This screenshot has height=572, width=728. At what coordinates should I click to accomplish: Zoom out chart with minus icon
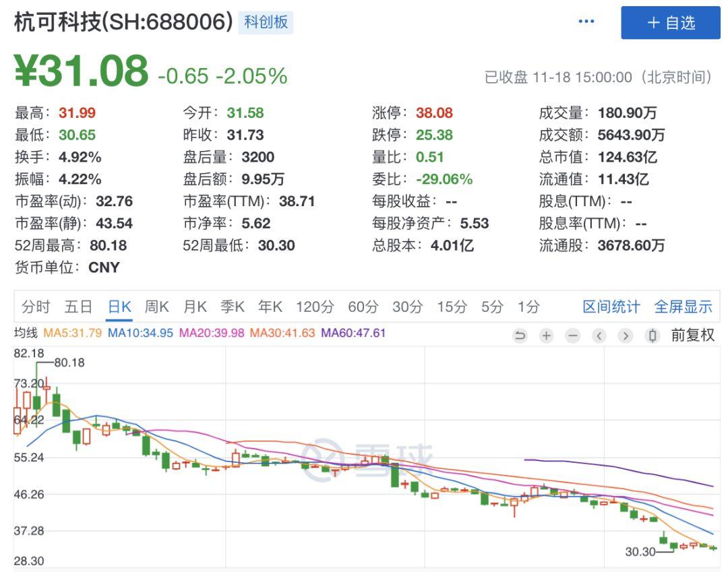pos(573,336)
